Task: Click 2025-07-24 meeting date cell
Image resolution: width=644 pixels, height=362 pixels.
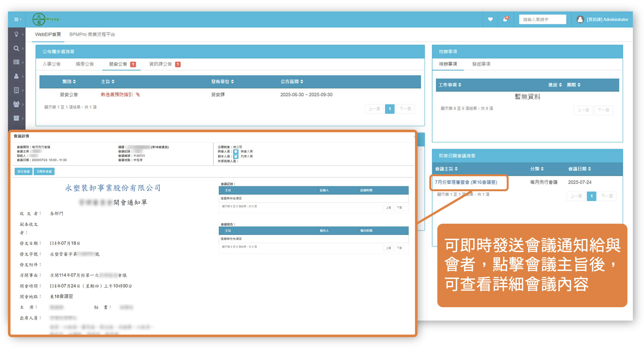Action: coord(580,182)
